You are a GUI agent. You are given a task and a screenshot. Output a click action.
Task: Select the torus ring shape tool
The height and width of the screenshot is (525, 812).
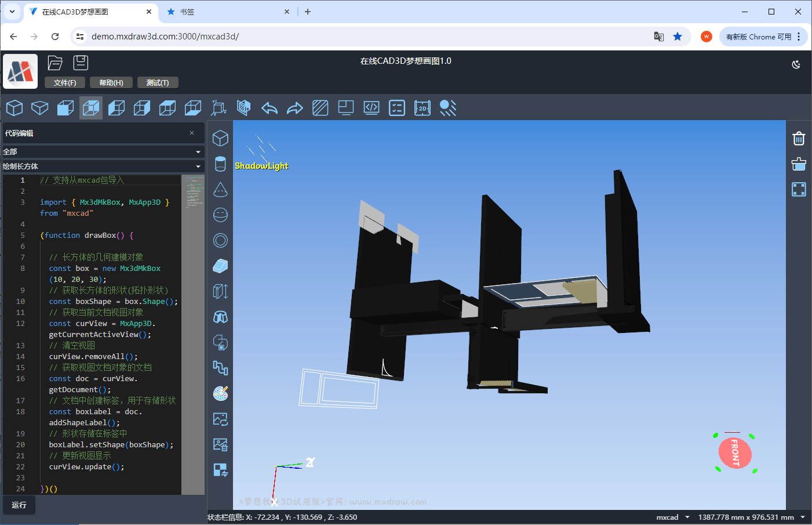(220, 240)
